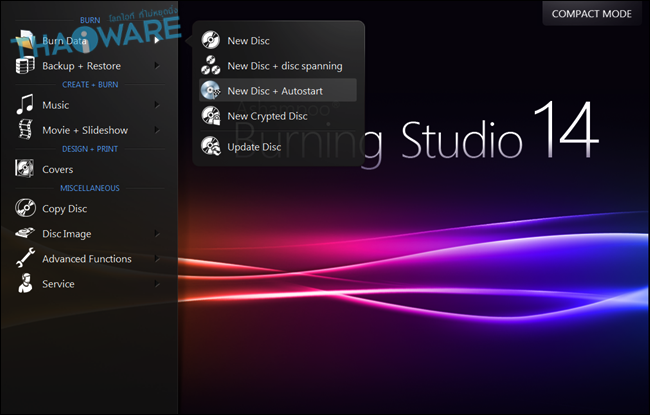Choose New Disc + disc spanning

tap(278, 66)
